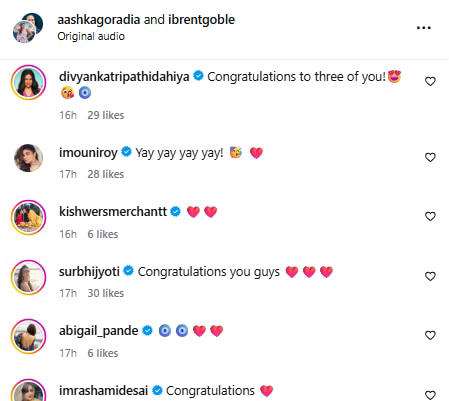Like imouniroy's comment with heart icon
This screenshot has height=401, width=449.
pyautogui.click(x=430, y=157)
